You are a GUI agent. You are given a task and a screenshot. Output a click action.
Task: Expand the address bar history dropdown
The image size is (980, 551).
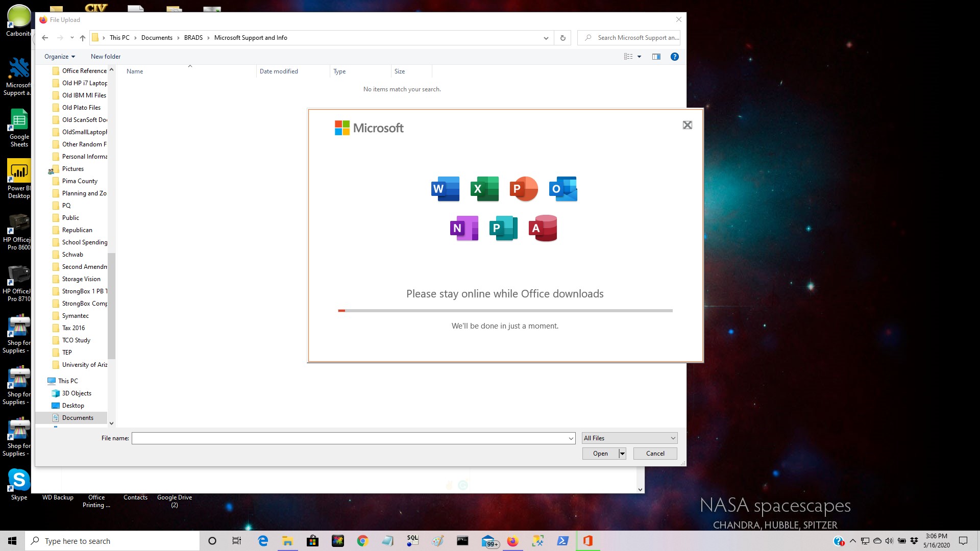coord(546,38)
